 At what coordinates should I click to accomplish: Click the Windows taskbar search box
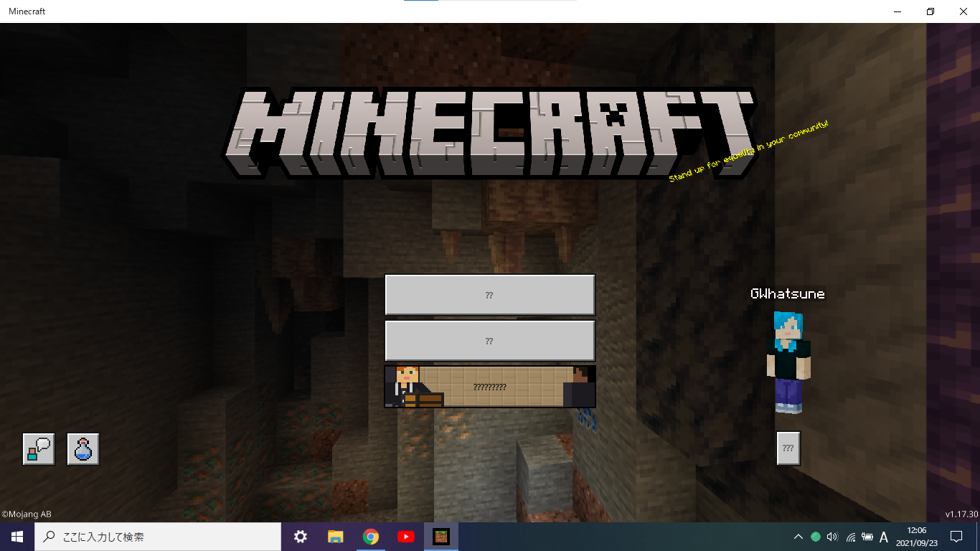pyautogui.click(x=158, y=537)
